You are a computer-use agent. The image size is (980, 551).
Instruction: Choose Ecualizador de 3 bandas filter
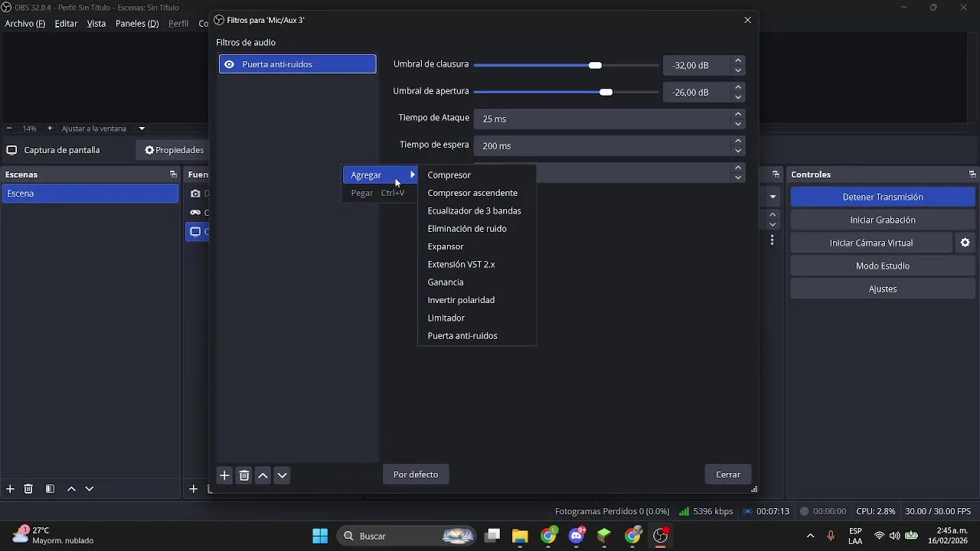pyautogui.click(x=476, y=210)
